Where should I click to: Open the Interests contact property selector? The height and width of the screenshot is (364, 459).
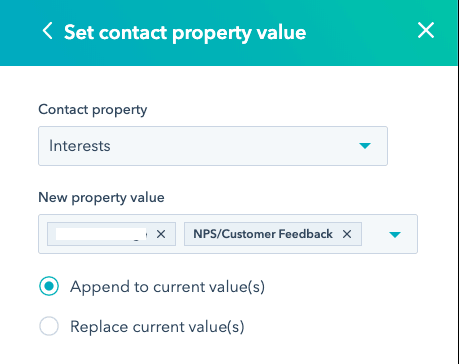(x=213, y=146)
